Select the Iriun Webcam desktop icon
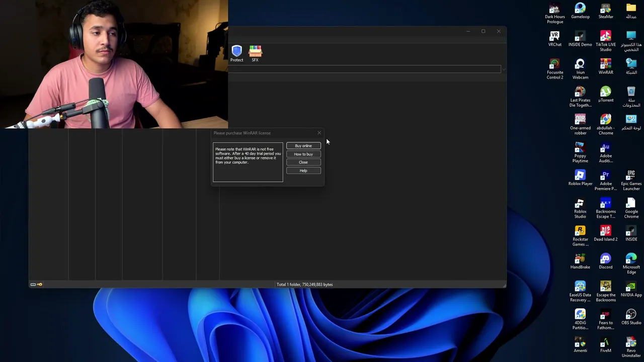644x362 pixels. (580, 69)
